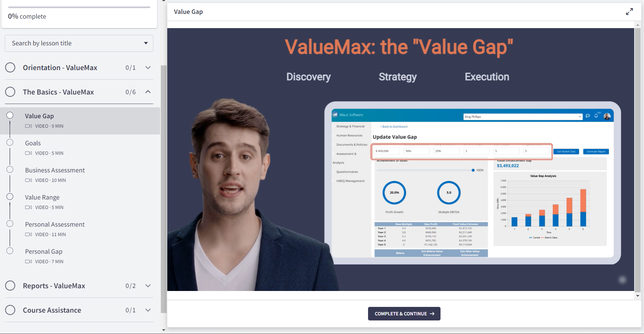Mark the Value Gap lesson circle
This screenshot has width=644, height=334.
coord(10,115)
